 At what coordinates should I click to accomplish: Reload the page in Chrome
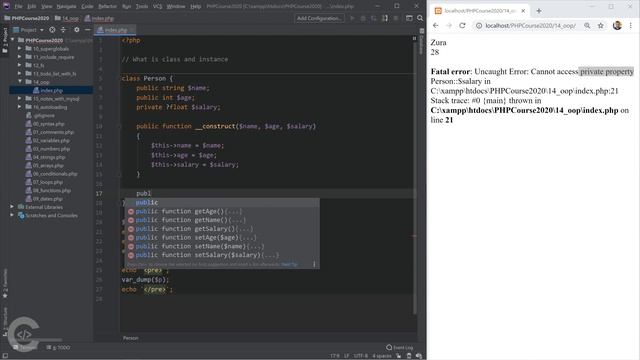(x=462, y=25)
